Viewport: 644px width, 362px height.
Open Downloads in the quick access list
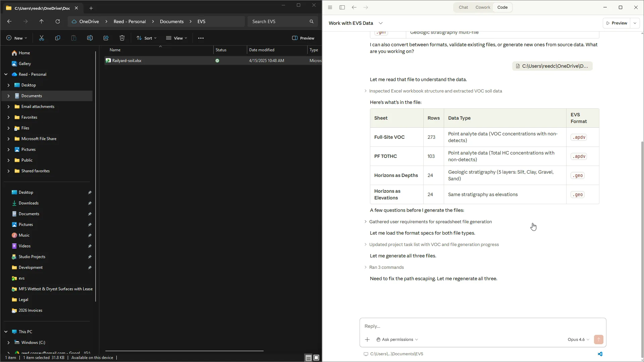(x=29, y=203)
